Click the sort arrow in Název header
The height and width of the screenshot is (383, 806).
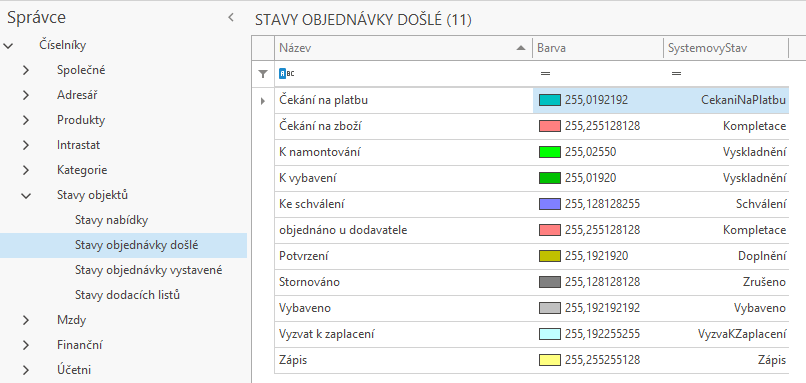coord(521,48)
